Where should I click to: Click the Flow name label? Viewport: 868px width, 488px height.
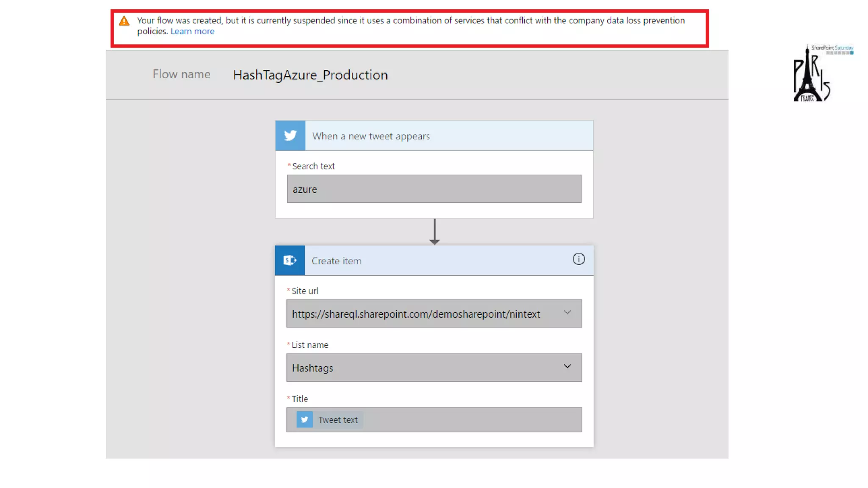(x=181, y=74)
